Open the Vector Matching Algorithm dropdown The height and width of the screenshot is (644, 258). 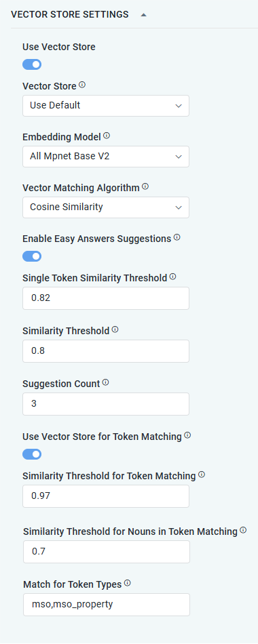pos(106,207)
